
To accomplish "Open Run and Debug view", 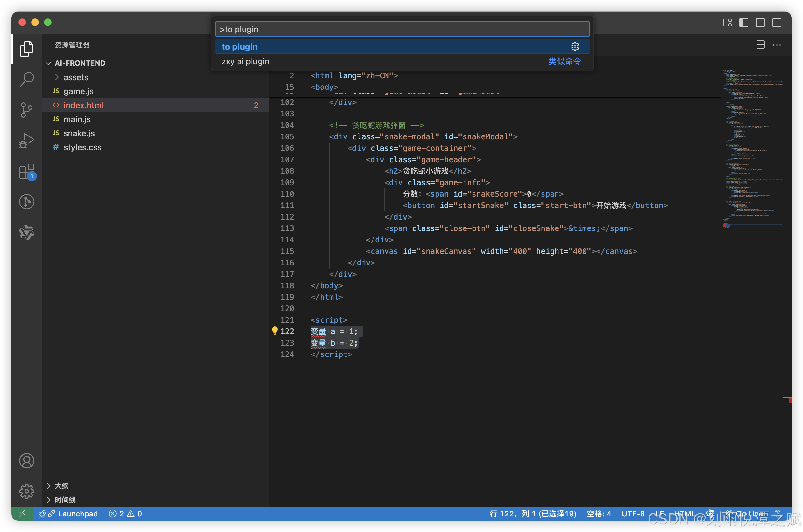I will 26,140.
